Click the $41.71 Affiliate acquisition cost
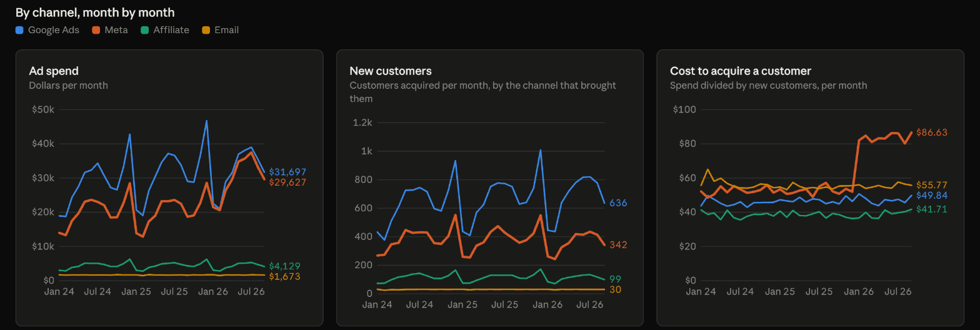This screenshot has height=330, width=980. (932, 209)
